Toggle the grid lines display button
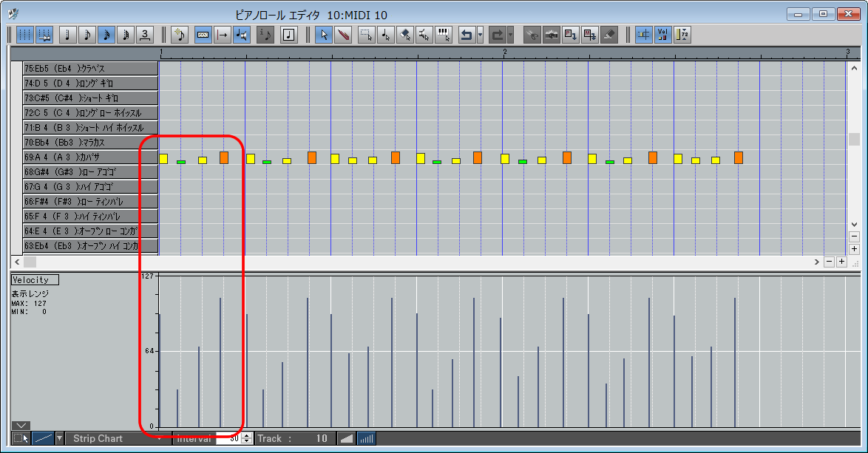This screenshot has width=868, height=453. coord(25,35)
